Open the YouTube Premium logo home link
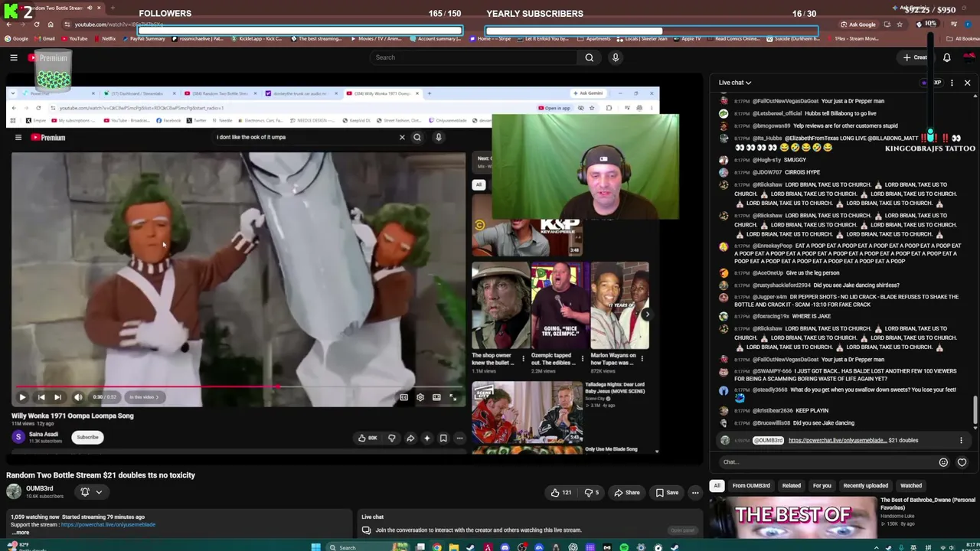Image resolution: width=980 pixels, height=551 pixels. [47, 58]
